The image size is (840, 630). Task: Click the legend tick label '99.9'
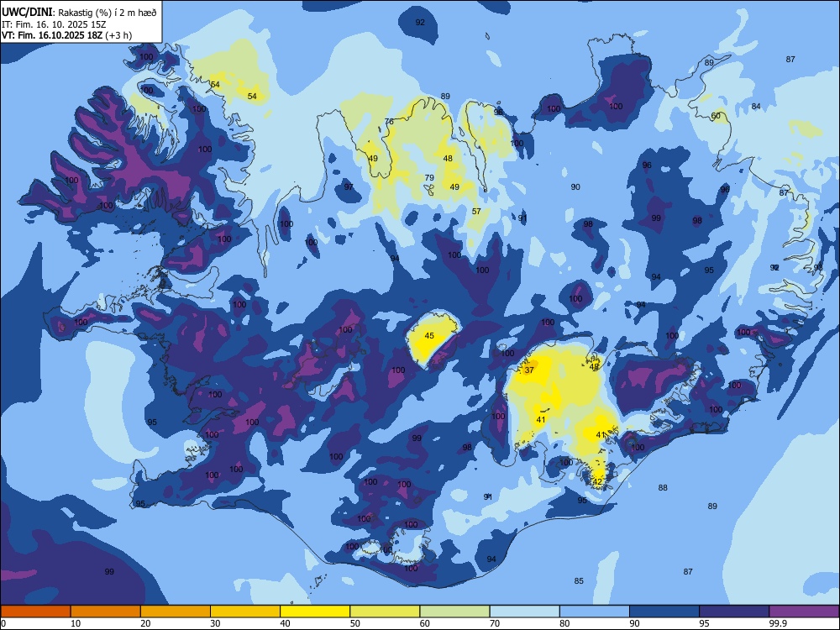(778, 623)
